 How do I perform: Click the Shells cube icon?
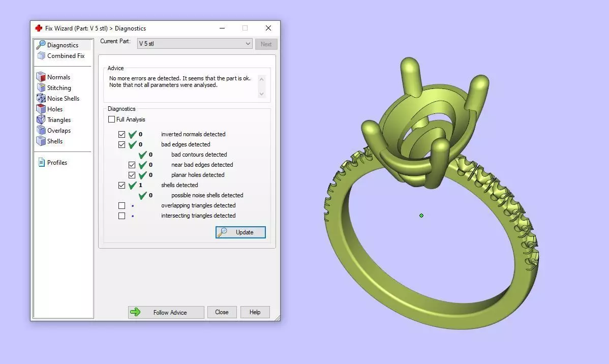(x=41, y=141)
